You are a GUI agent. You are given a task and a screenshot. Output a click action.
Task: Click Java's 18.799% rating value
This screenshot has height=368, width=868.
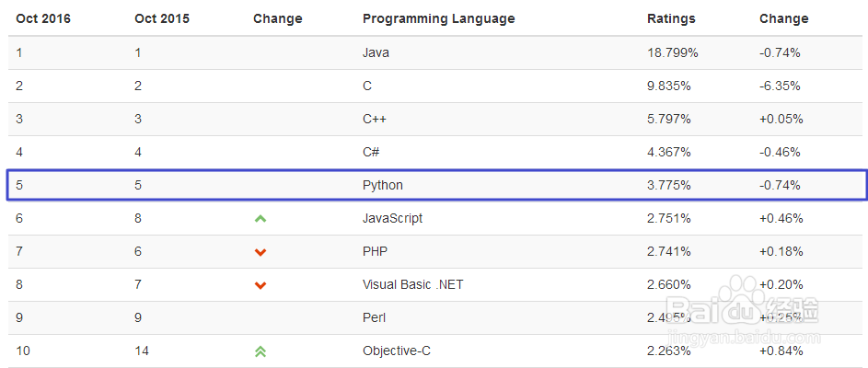pos(673,52)
